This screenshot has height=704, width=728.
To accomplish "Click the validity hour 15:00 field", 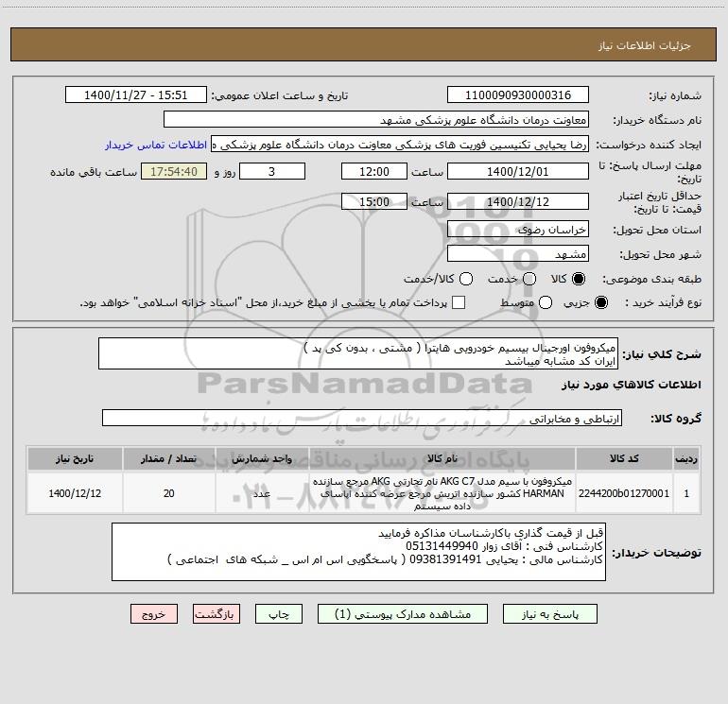I will click(374, 201).
